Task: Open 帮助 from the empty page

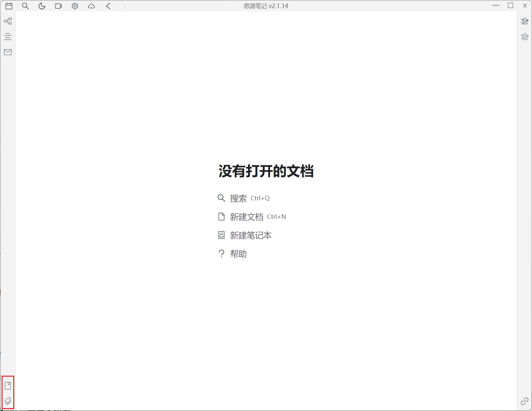Action: (x=232, y=254)
